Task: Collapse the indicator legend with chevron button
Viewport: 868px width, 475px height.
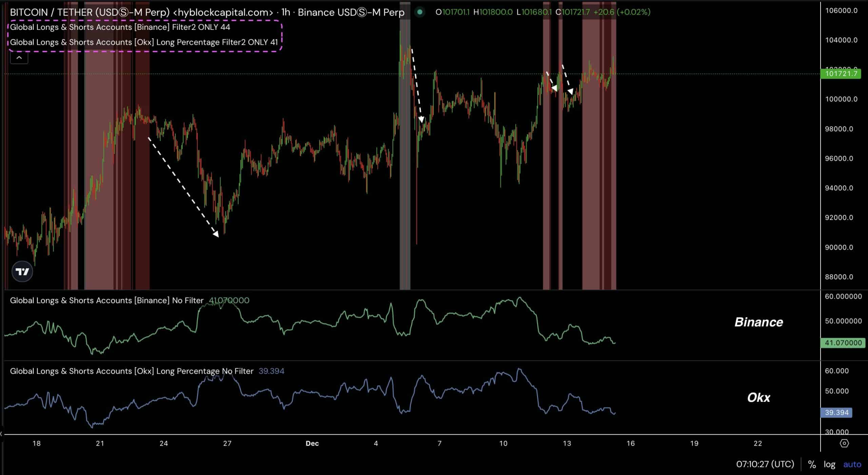Action: tap(19, 58)
